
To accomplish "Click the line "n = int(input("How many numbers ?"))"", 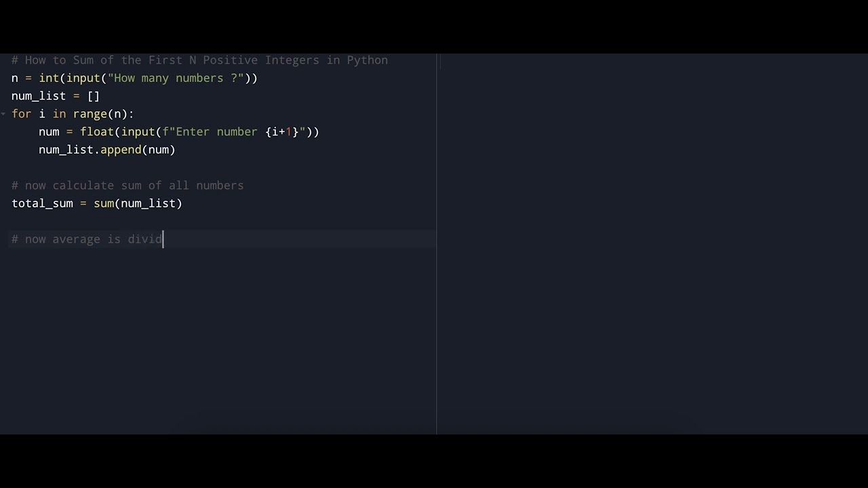I will [x=134, y=78].
